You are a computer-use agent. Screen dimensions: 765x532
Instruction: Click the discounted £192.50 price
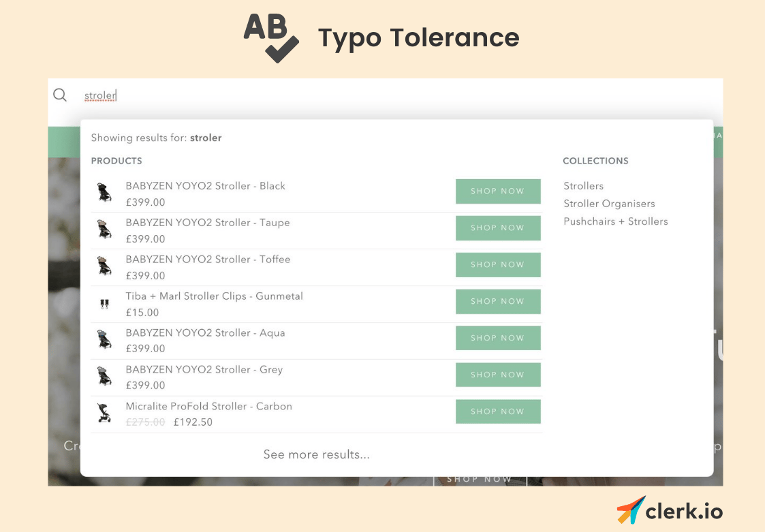pos(193,422)
